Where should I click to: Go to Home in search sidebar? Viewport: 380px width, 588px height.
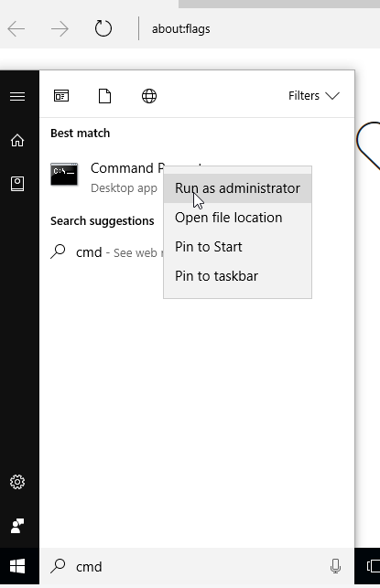[x=17, y=140]
